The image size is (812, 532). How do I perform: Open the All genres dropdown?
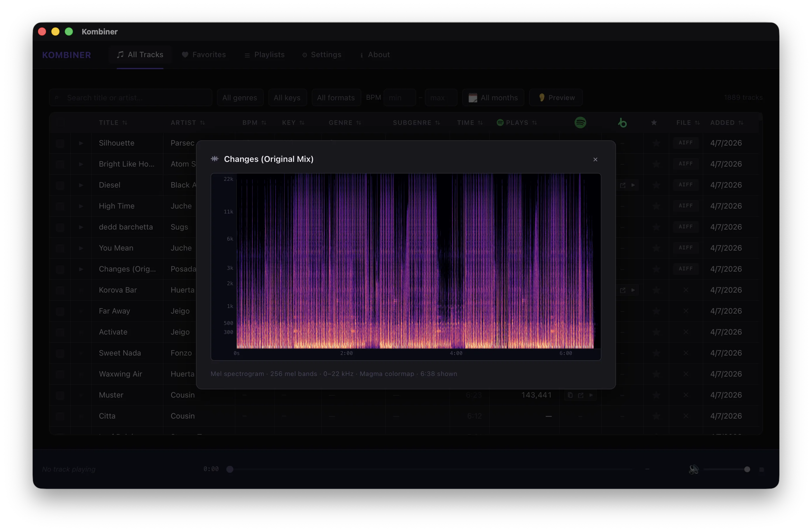click(x=240, y=98)
